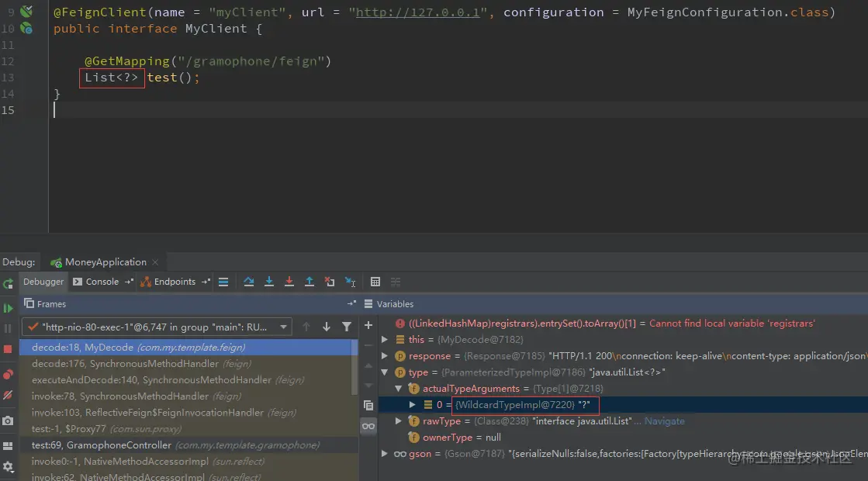This screenshot has width=868, height=481.
Task: Step out of current method
Action: click(x=310, y=282)
